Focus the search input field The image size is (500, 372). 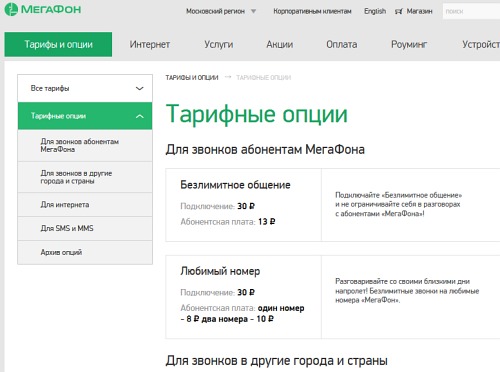[x=471, y=11]
